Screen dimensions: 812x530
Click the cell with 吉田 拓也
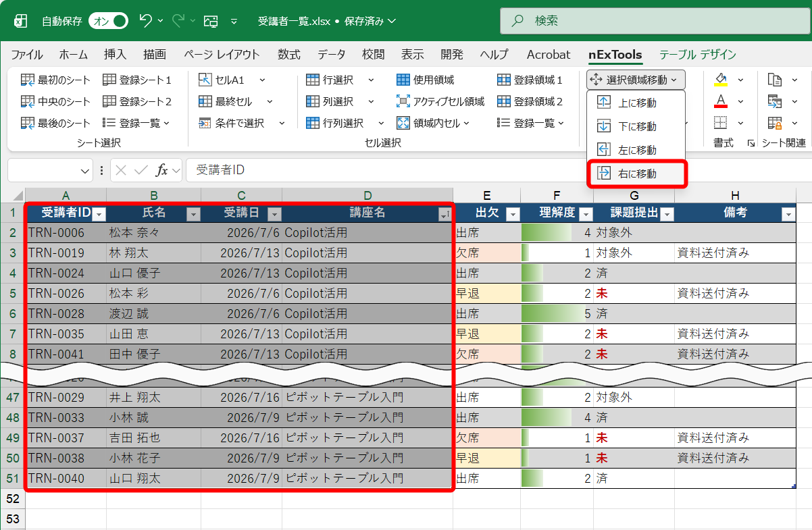coord(154,438)
